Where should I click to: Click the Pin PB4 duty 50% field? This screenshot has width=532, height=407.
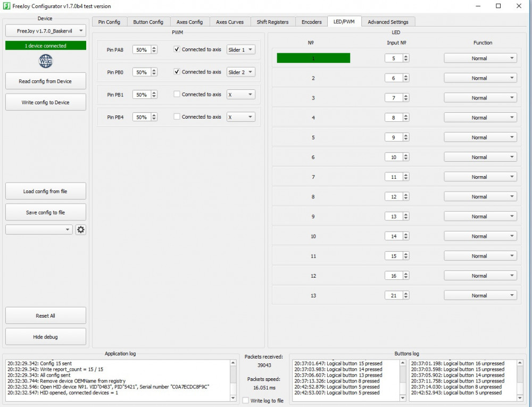[x=145, y=117]
